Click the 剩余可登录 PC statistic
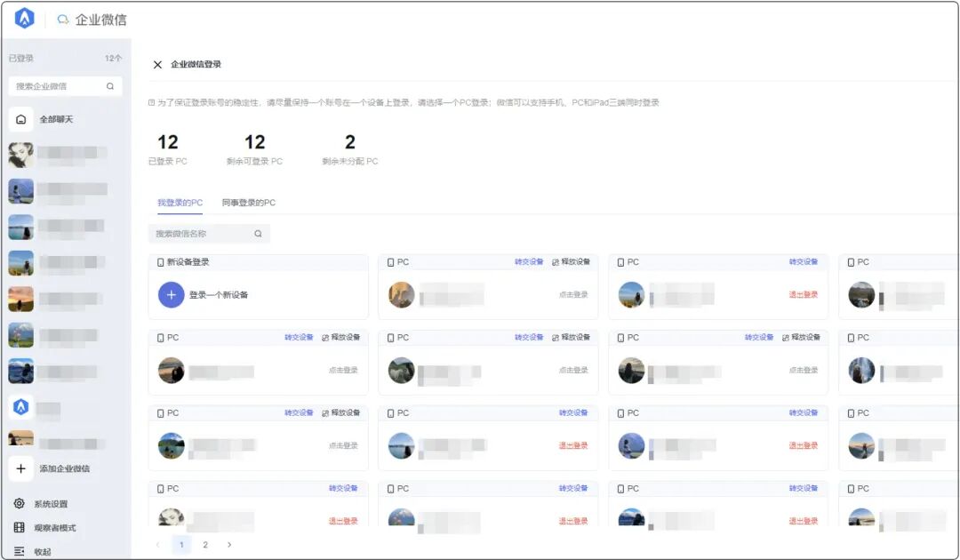Image resolution: width=960 pixels, height=560 pixels. click(x=255, y=150)
